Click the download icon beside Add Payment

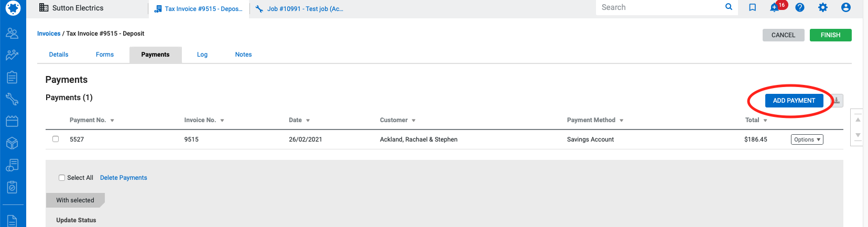(x=837, y=100)
